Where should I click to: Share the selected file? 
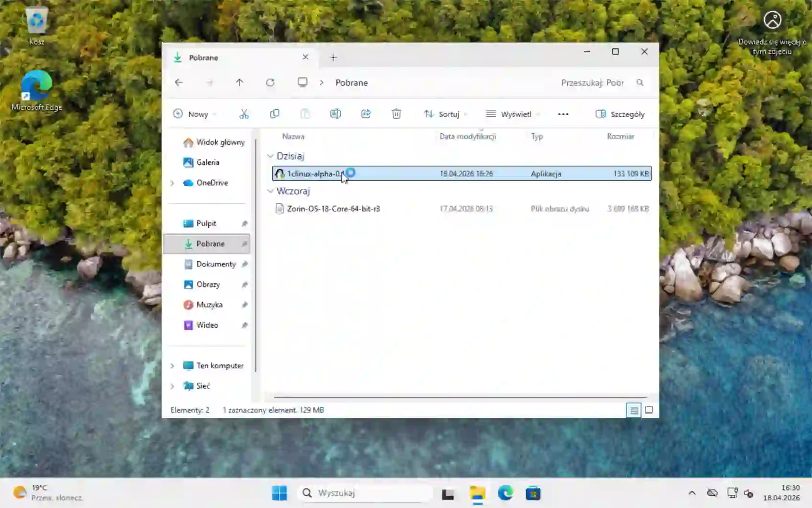(x=366, y=114)
